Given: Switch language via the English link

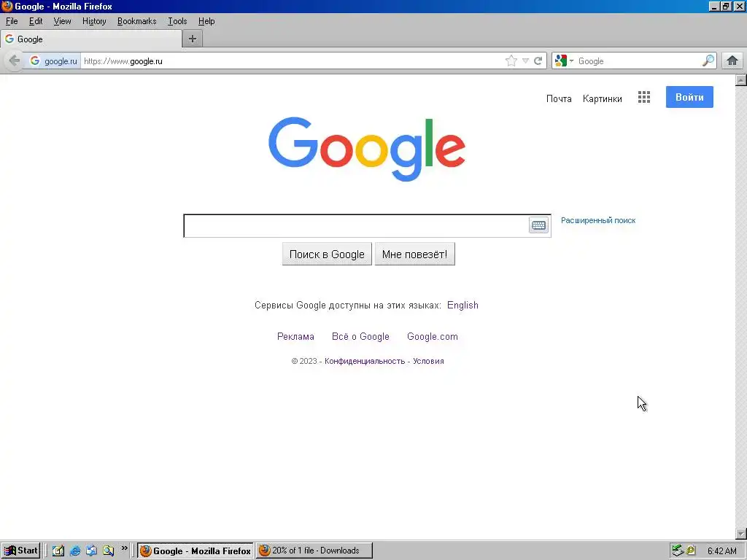Looking at the screenshot, I should pos(462,306).
